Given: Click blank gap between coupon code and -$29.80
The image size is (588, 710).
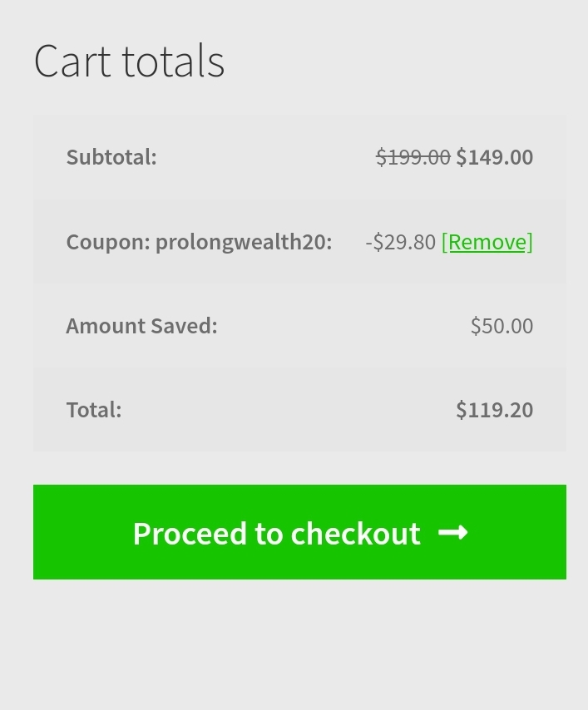Looking at the screenshot, I should (348, 242).
